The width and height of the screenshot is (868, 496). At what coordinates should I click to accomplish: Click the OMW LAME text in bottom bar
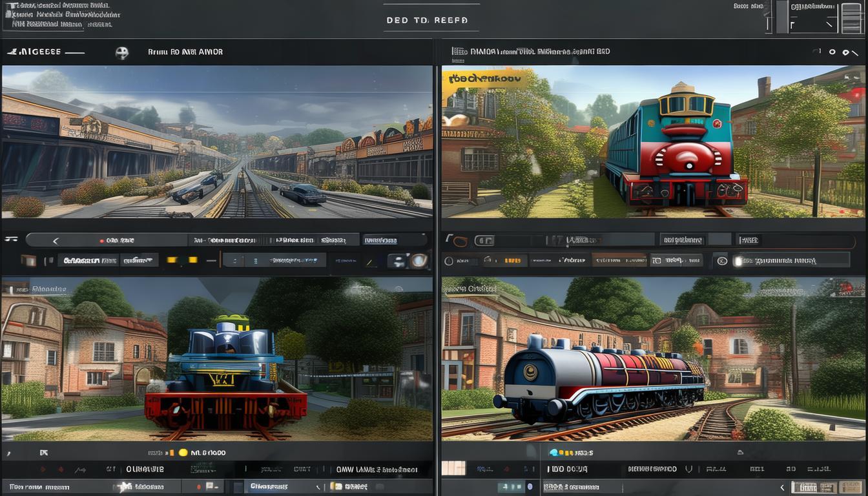[x=377, y=470]
